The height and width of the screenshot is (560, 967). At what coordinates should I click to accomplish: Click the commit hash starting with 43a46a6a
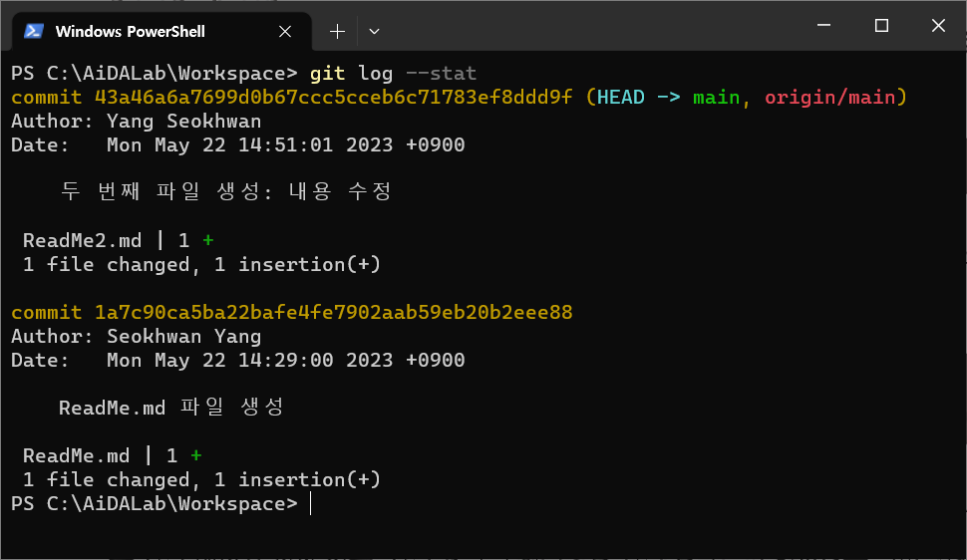coord(334,97)
